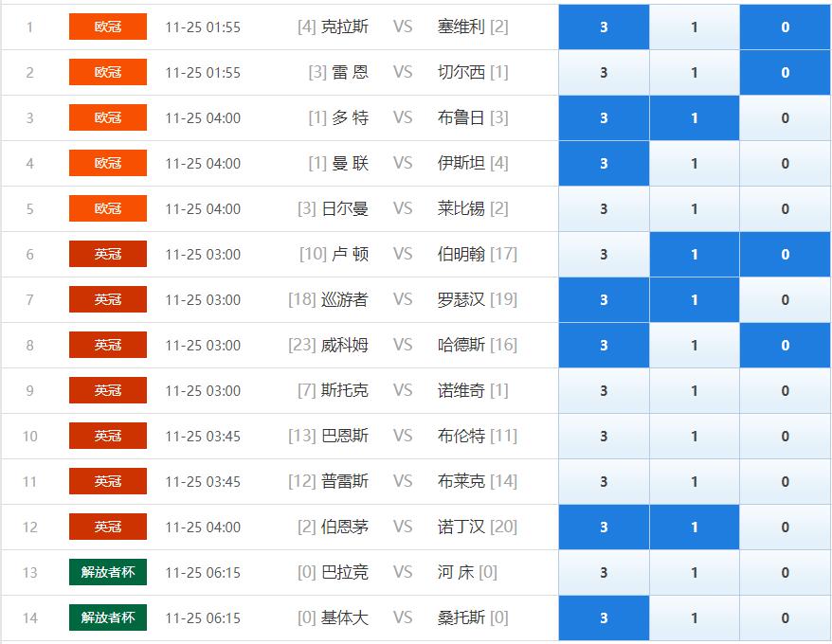Viewport: 832px width, 644px height.
Task: Select result 0 for 雷恩 vs 切尔西
Action: click(x=785, y=73)
